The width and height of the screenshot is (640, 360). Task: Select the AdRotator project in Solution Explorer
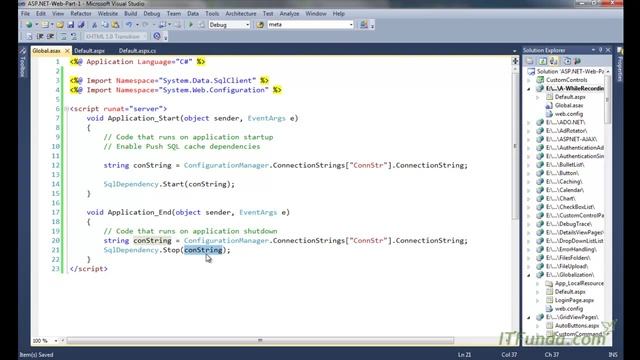567,131
